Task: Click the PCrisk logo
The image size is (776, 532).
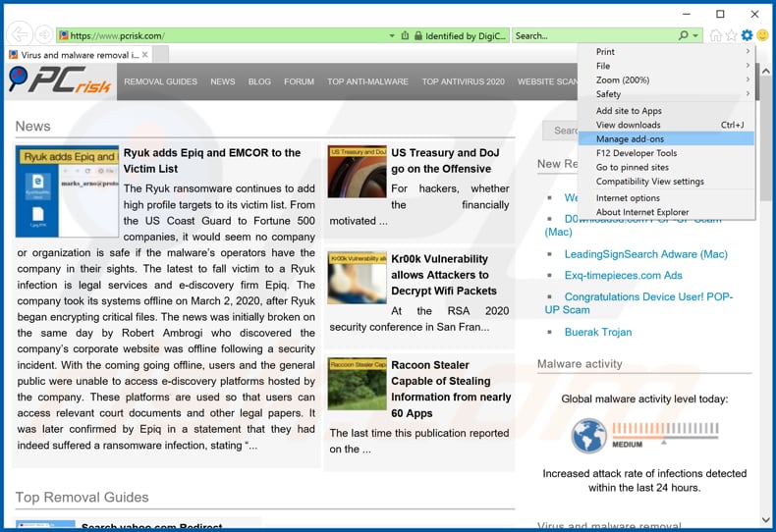Action: [x=59, y=81]
